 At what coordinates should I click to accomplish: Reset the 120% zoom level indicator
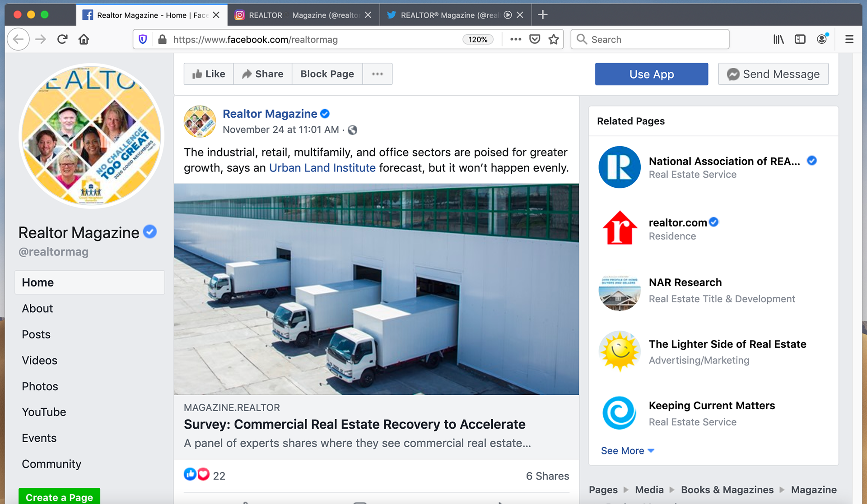(x=477, y=39)
